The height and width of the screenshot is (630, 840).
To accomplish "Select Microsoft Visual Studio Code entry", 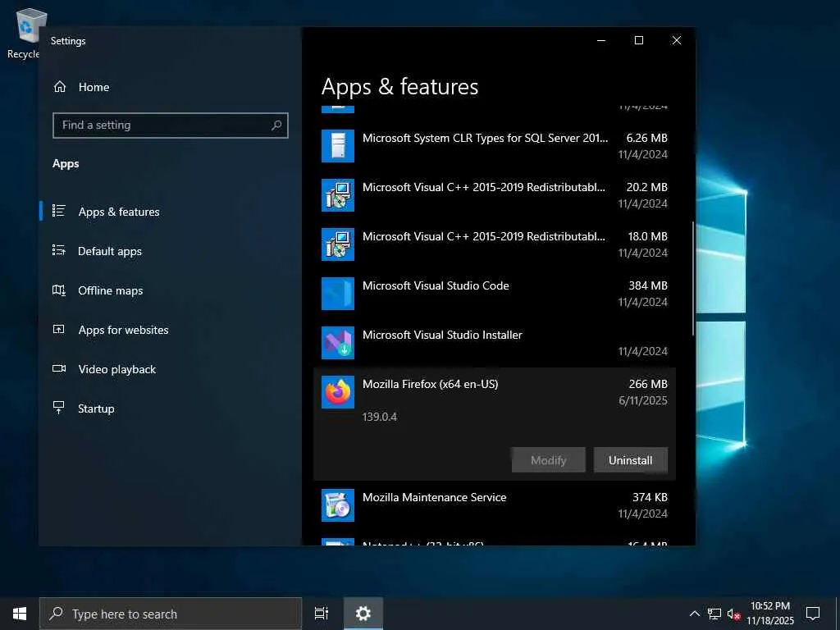I will [x=495, y=294].
